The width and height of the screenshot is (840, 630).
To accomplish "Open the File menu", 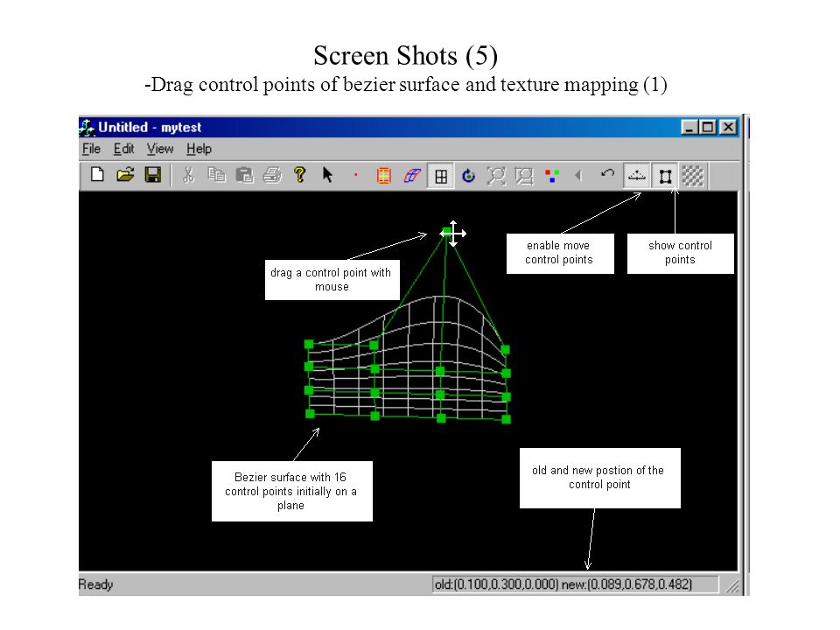I will point(91,149).
